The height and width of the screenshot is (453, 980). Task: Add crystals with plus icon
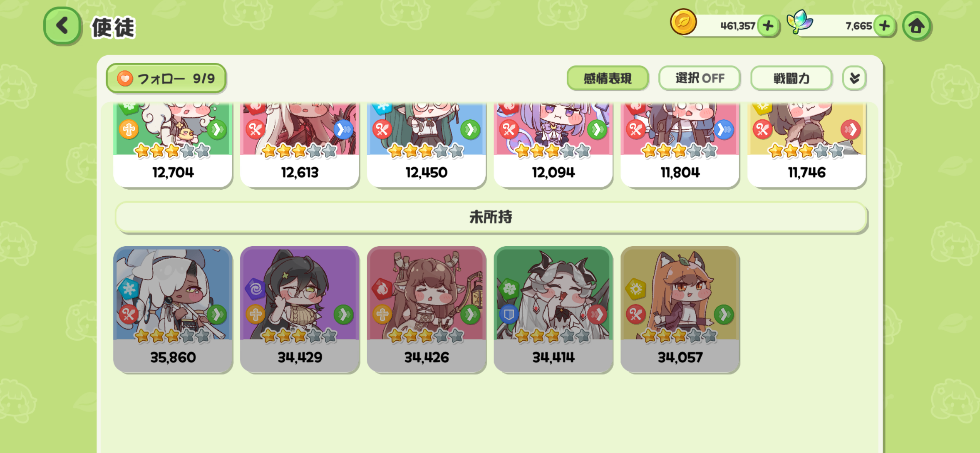(884, 26)
